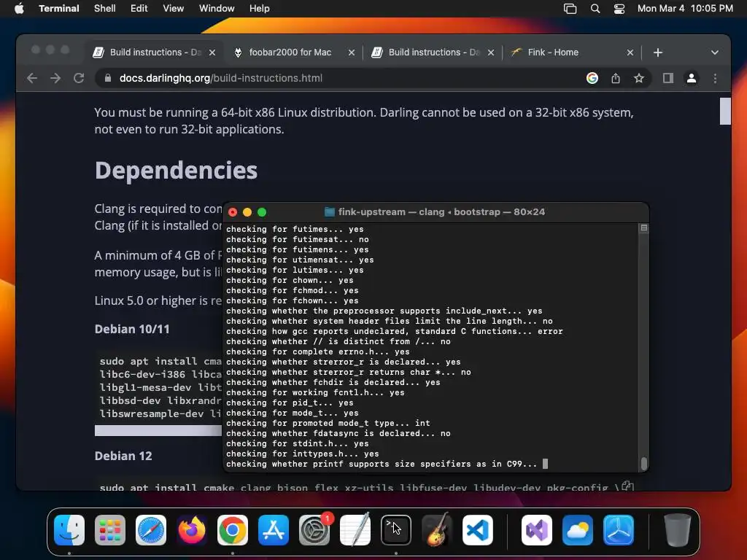Image resolution: width=747 pixels, height=560 pixels.
Task: Click the fink-upstream terminal title bar
Action: tap(436, 212)
